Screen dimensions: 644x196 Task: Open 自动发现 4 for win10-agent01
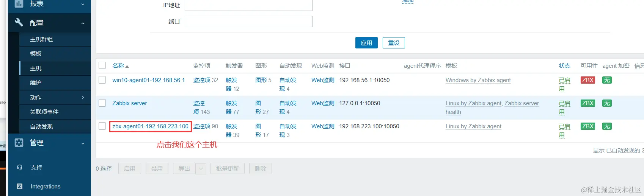coord(288,84)
